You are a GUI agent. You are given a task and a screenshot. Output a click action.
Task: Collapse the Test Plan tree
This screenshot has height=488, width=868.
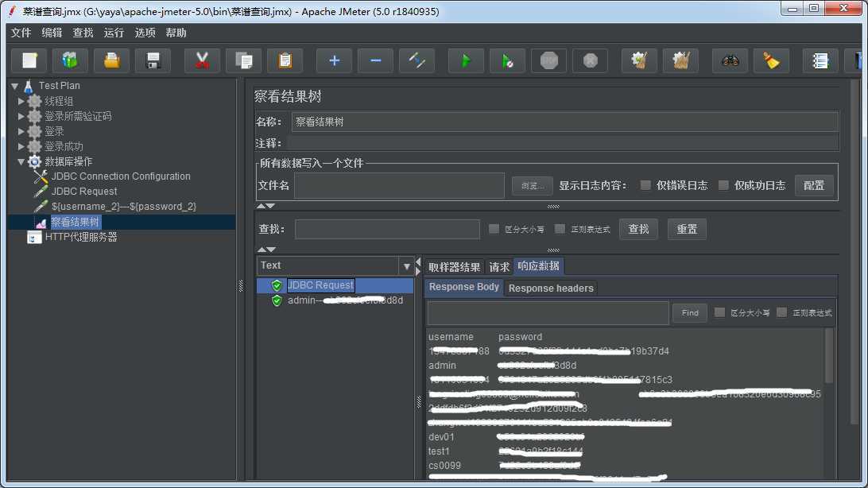(15, 86)
